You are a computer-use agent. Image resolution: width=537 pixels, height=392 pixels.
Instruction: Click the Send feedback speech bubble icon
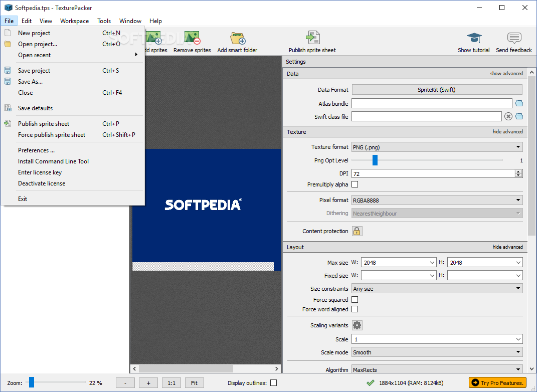514,38
